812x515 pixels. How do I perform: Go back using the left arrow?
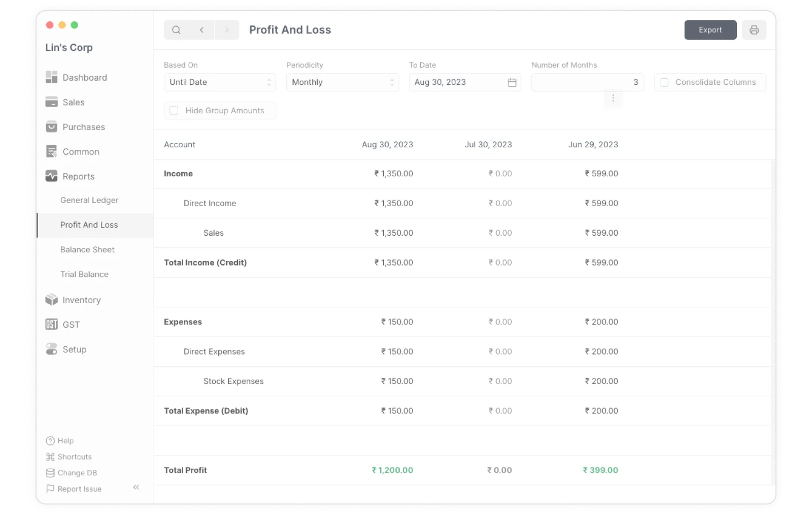(x=201, y=30)
